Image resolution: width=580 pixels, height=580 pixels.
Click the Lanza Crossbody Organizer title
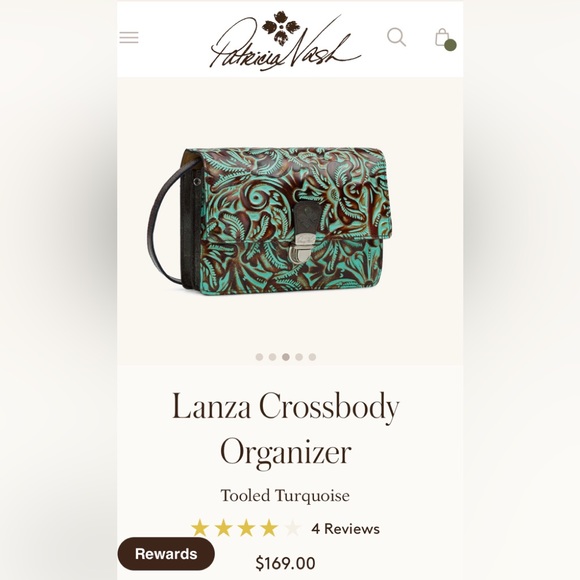[x=286, y=429]
